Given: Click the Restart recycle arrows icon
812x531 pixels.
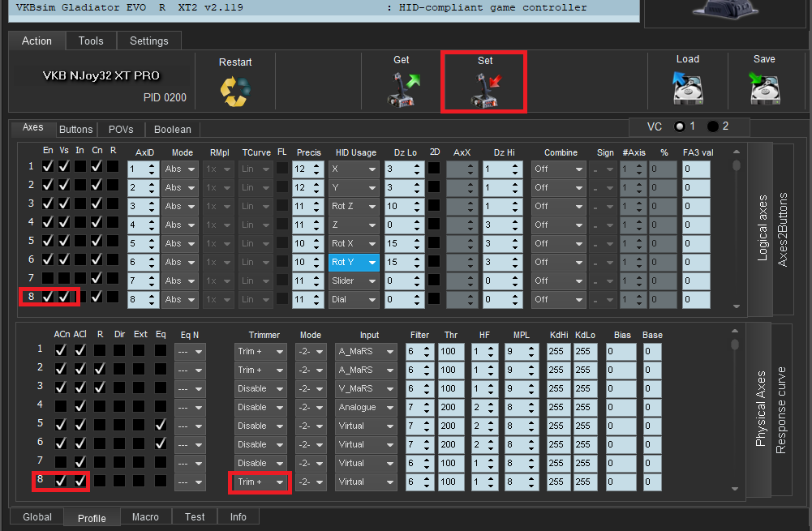Looking at the screenshot, I should click(234, 90).
